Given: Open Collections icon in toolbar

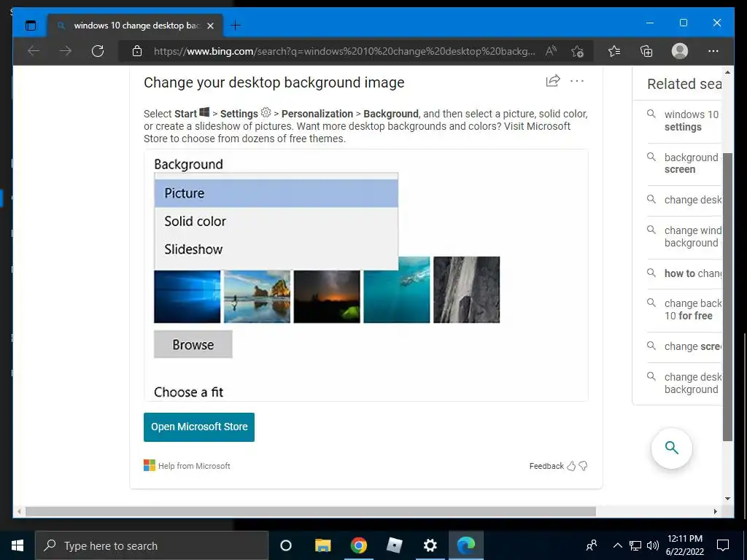Looking at the screenshot, I should 646,51.
